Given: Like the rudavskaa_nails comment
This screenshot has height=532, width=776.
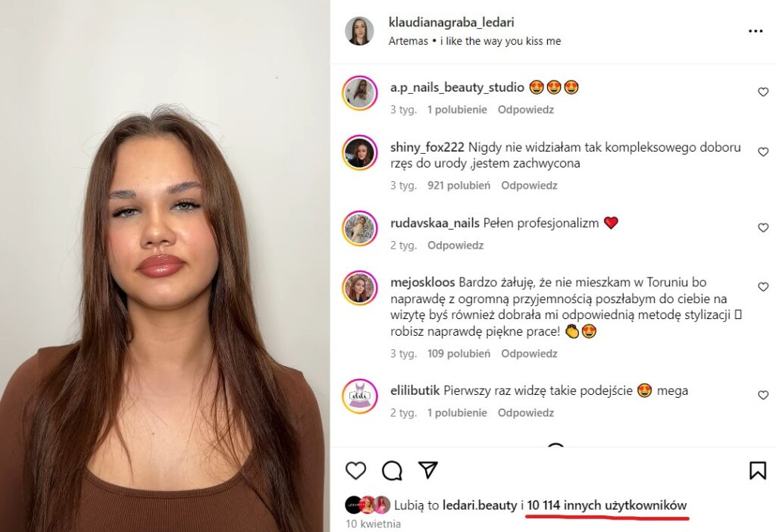Looking at the screenshot, I should 763,228.
